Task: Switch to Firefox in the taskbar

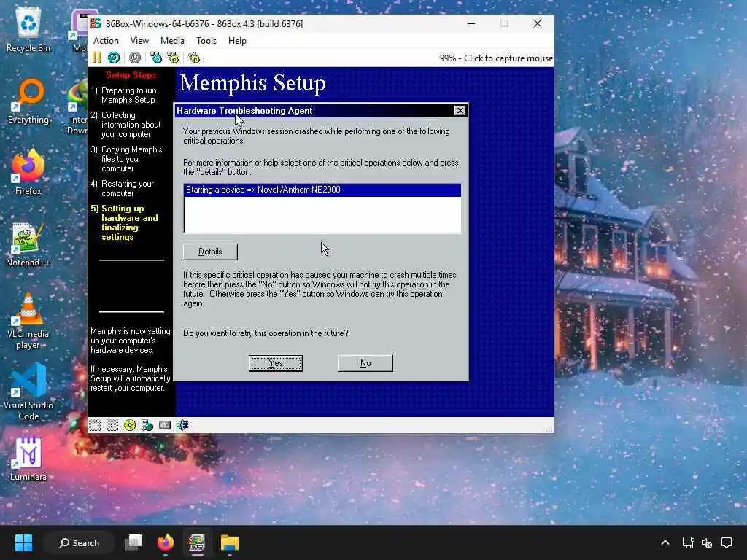Action: pos(166,542)
